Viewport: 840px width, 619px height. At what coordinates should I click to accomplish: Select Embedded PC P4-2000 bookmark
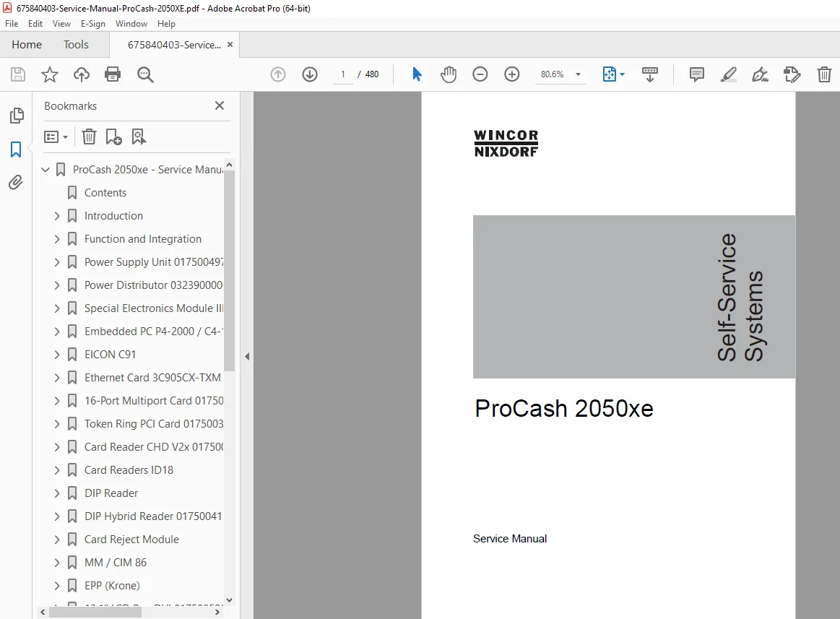point(153,332)
